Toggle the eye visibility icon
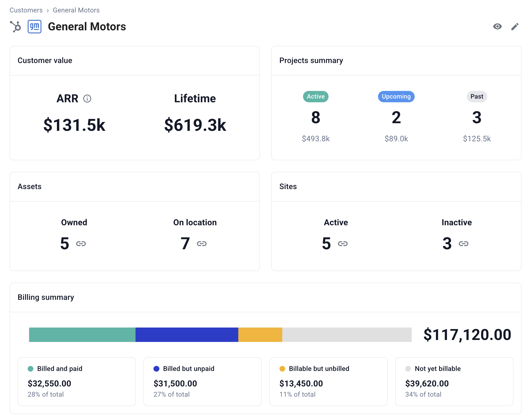The image size is (528, 420). click(x=497, y=26)
